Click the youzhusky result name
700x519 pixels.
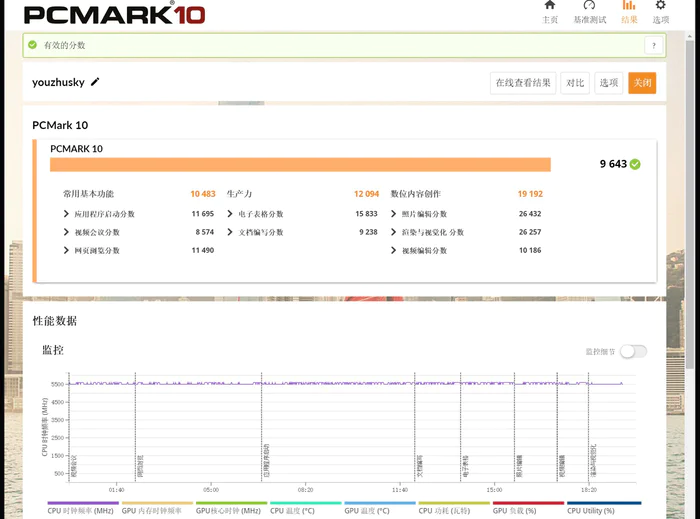pos(58,82)
